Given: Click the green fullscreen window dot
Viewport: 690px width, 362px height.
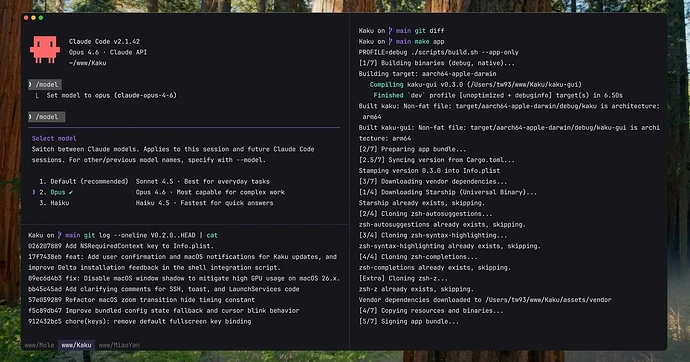Looking at the screenshot, I should [41, 18].
